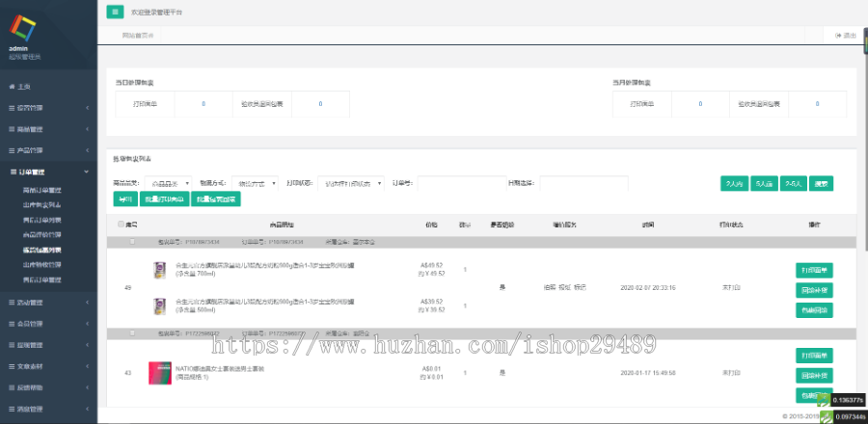The width and height of the screenshot is (868, 424).
Task: Click the 批量打印面单 button
Action: coord(164,199)
